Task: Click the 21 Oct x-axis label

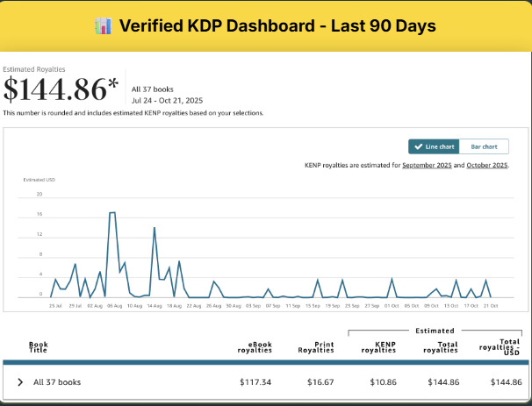Action: 490,306
